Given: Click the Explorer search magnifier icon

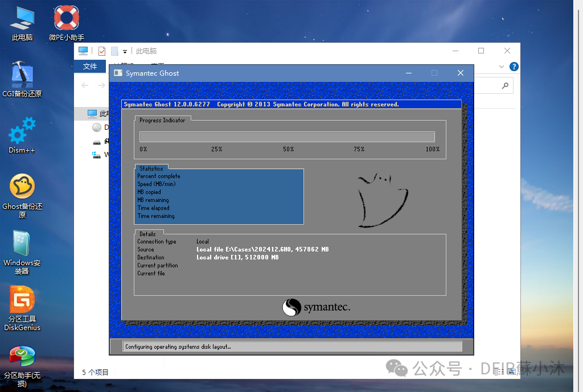Looking at the screenshot, I should [505, 85].
